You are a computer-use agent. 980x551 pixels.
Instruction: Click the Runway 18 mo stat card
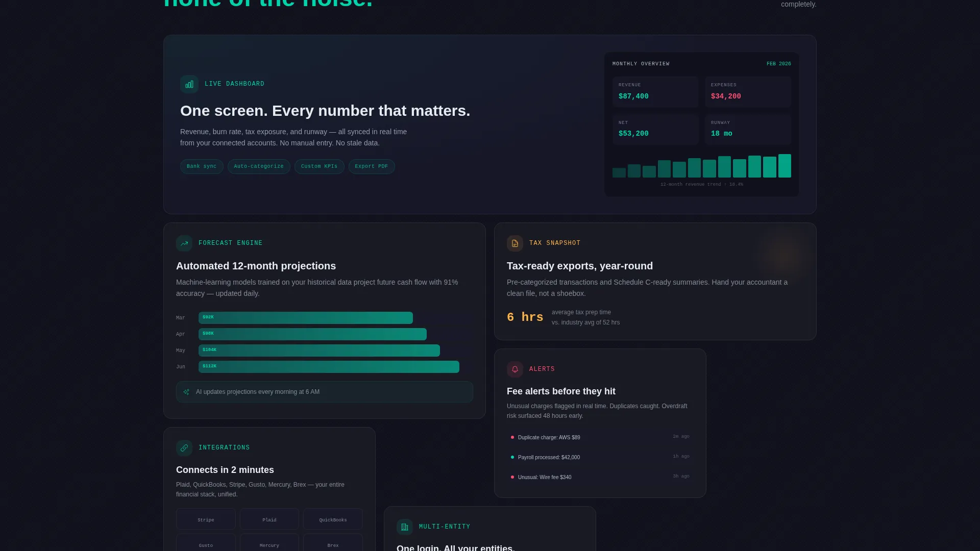[748, 130]
